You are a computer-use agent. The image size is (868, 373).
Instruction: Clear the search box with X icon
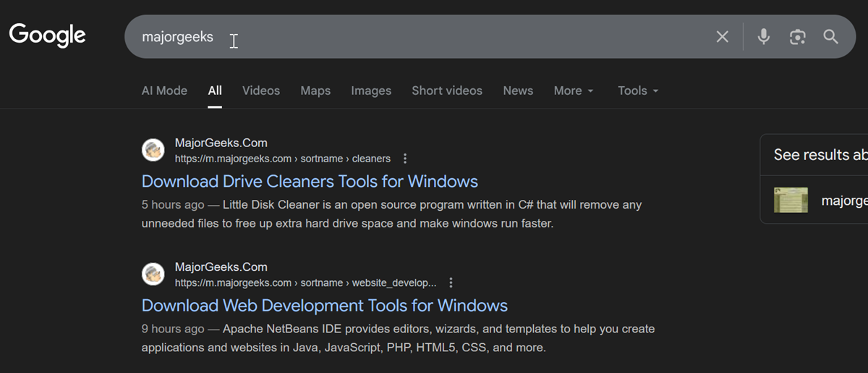click(722, 37)
